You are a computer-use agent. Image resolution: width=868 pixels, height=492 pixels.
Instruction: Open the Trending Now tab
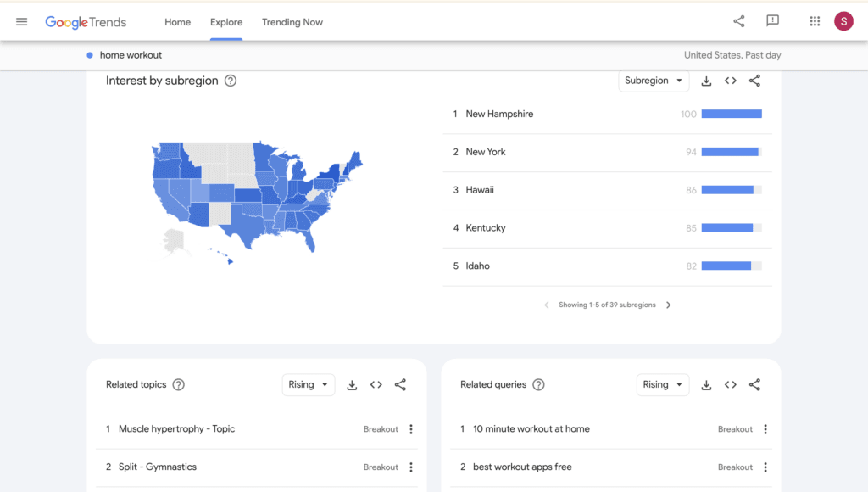(x=292, y=22)
